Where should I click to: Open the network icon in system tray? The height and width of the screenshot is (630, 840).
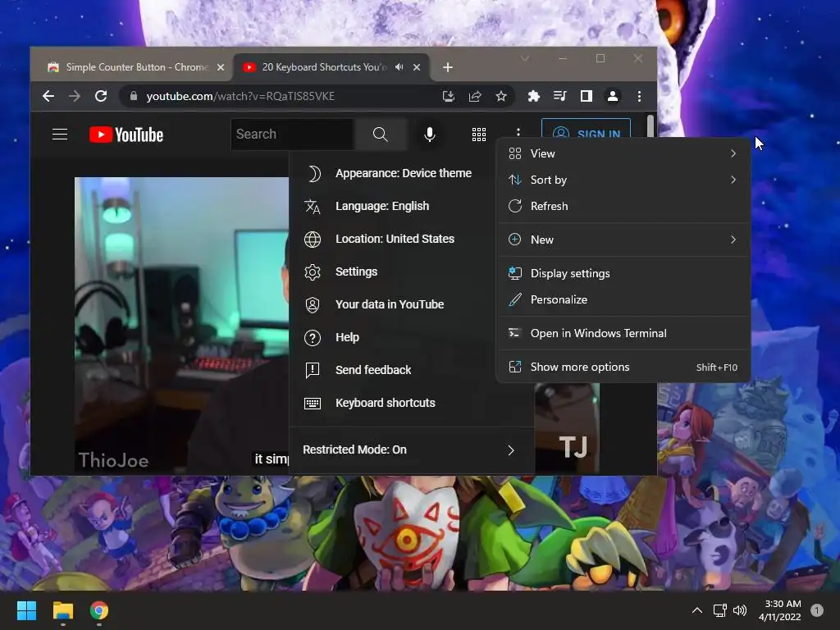click(719, 610)
